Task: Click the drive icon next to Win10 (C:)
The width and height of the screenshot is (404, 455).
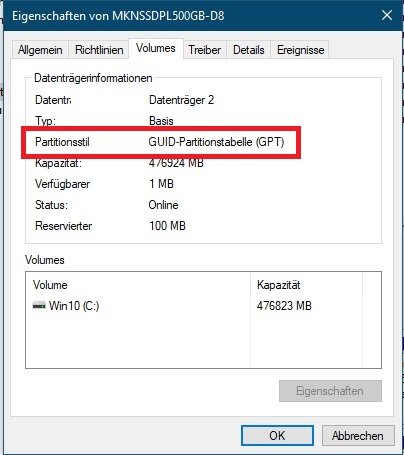Action: (x=39, y=305)
